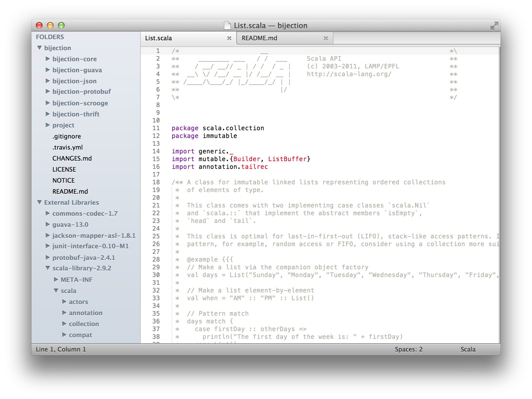Open CHANGES.md from the sidebar

click(72, 158)
